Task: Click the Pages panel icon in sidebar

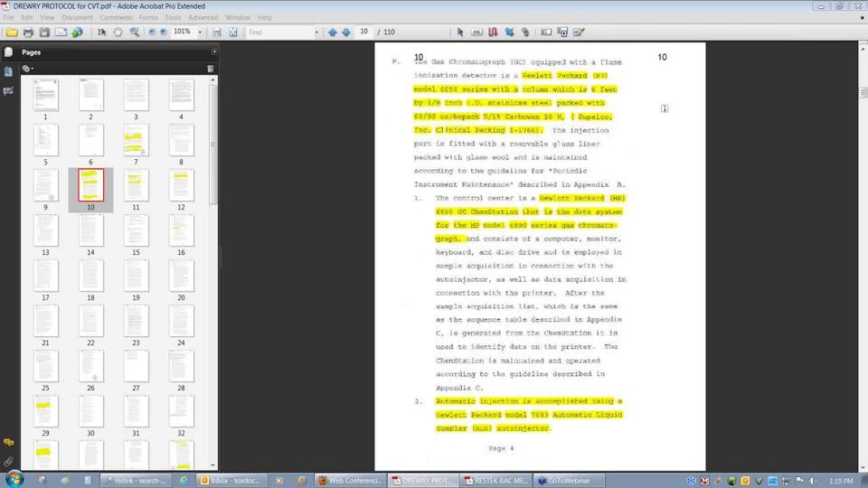Action: coord(8,52)
